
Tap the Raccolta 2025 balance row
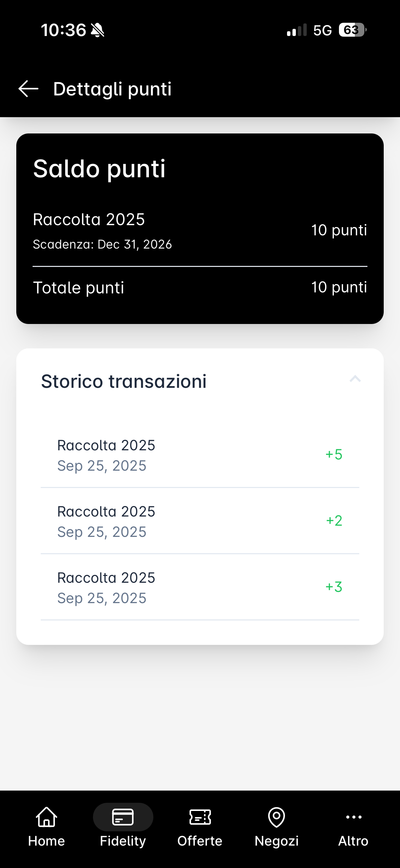click(200, 230)
